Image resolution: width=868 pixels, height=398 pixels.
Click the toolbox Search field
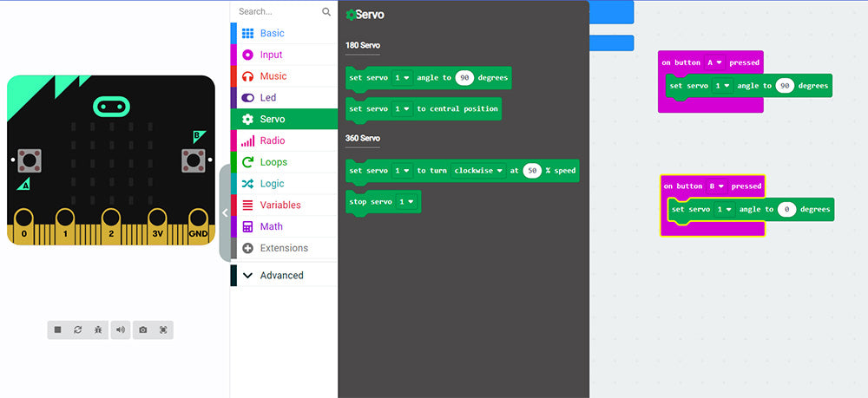(x=276, y=12)
